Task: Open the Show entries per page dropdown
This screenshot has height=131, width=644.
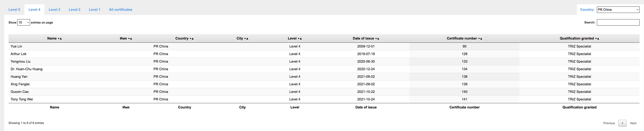Action: pos(23,22)
